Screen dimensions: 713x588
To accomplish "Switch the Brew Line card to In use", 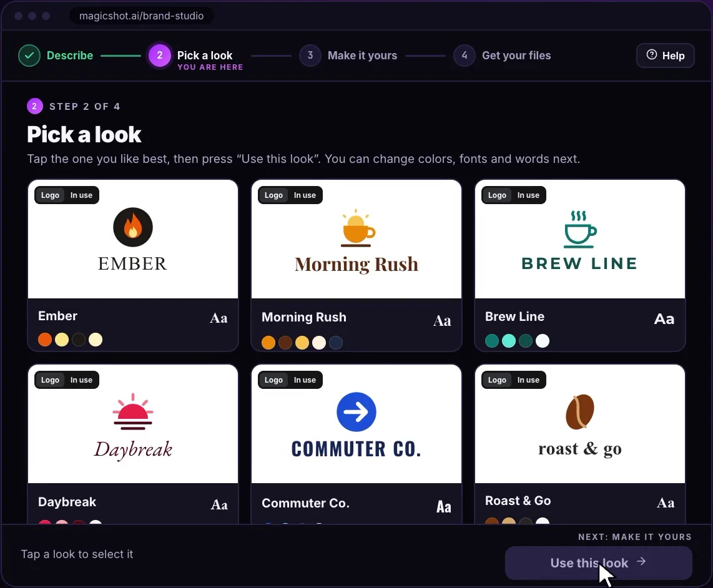I will [x=528, y=195].
